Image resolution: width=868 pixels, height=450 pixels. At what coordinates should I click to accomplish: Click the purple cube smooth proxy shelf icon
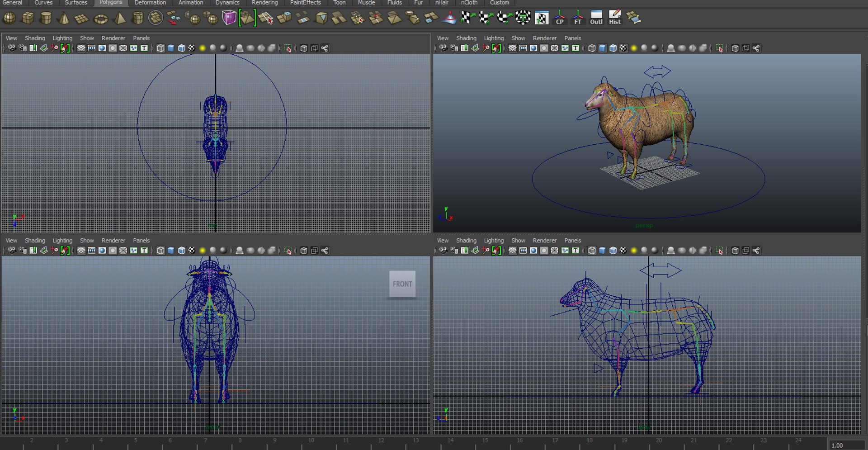(x=229, y=19)
